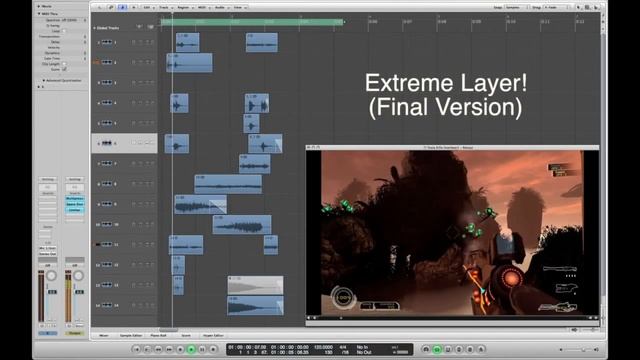The image size is (640, 360).
Task: Switch to the Sample Editor tab
Action: pos(131,336)
